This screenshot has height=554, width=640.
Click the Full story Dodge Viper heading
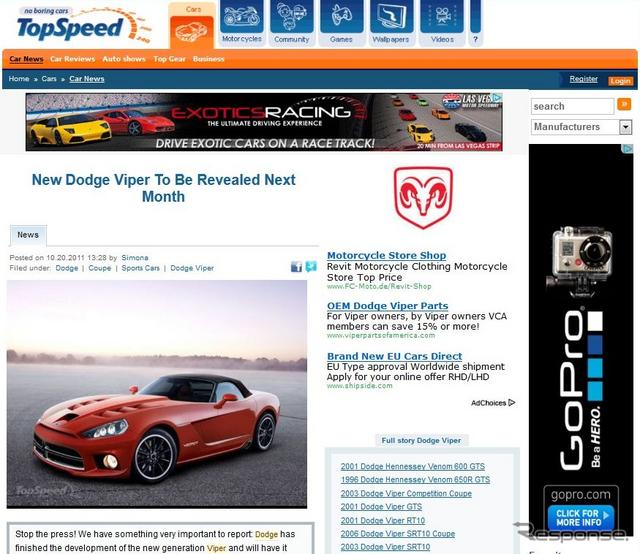point(421,441)
